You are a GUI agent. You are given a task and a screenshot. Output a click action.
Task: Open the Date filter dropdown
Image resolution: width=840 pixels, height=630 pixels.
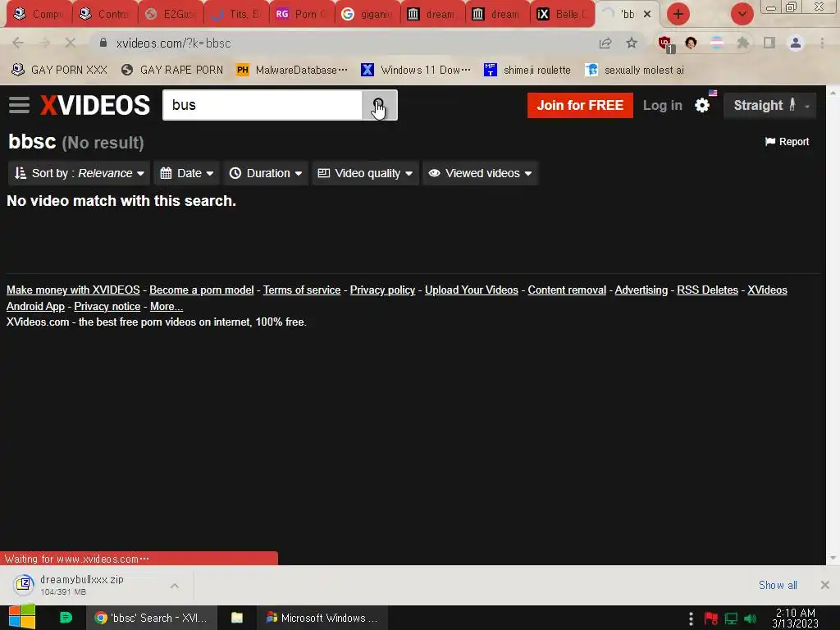[187, 173]
